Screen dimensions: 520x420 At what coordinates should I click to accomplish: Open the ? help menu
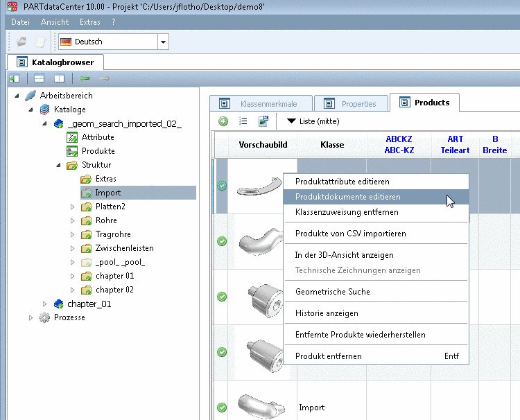pyautogui.click(x=114, y=22)
